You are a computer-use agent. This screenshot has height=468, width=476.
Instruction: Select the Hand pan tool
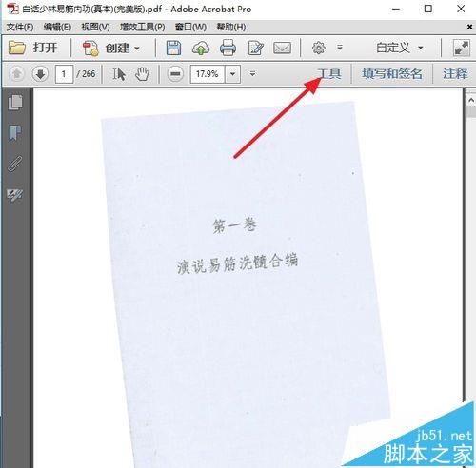coord(142,74)
